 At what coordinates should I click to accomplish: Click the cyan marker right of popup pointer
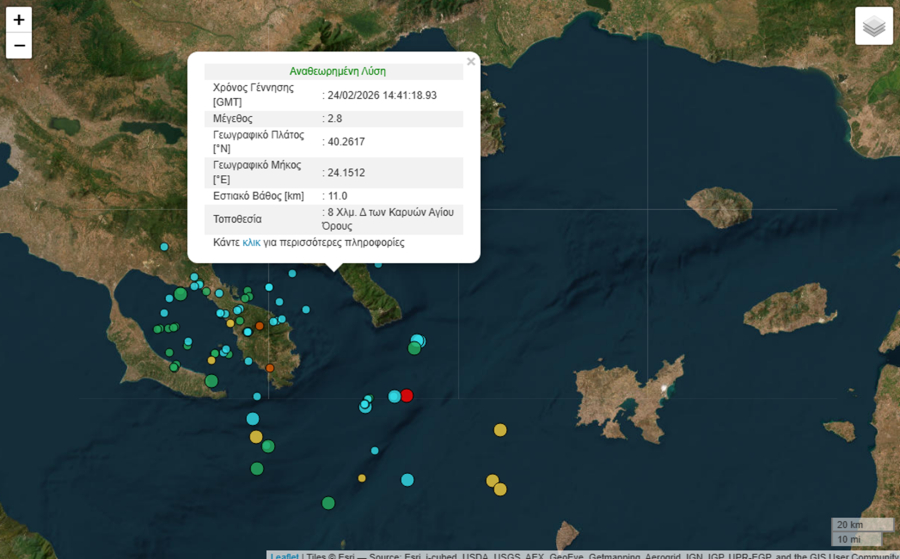[378, 264]
